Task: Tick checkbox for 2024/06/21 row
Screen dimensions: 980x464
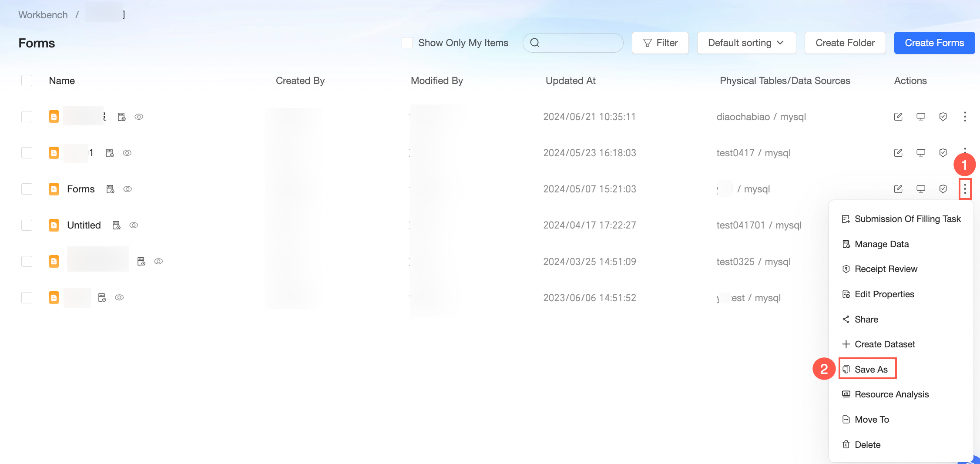Action: click(x=27, y=117)
